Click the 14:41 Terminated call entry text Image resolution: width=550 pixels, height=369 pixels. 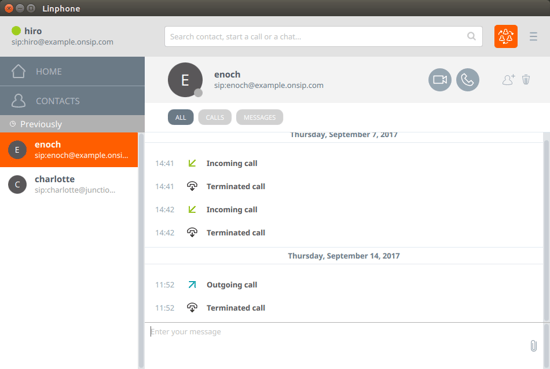point(236,186)
